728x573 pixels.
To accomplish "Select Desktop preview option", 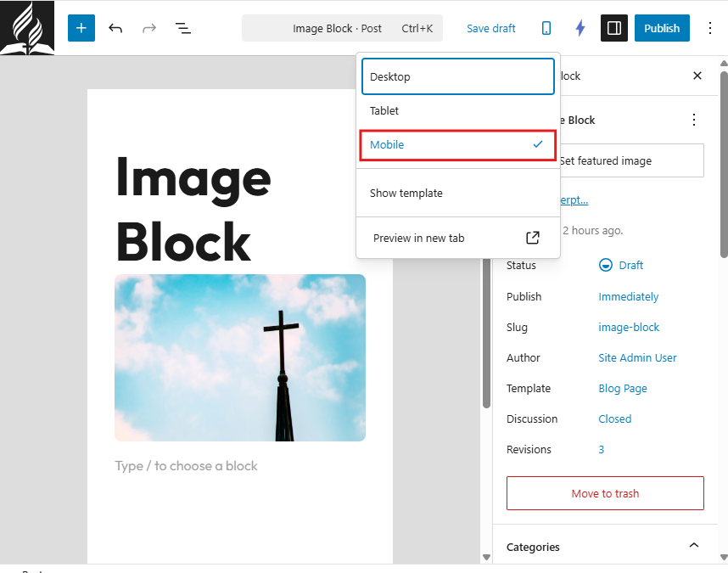I will pos(458,76).
